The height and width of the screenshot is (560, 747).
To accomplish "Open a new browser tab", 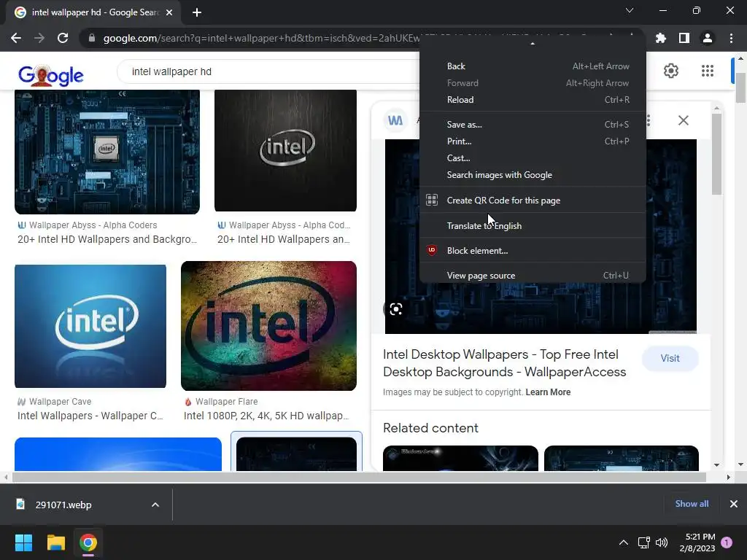I will click(x=197, y=12).
